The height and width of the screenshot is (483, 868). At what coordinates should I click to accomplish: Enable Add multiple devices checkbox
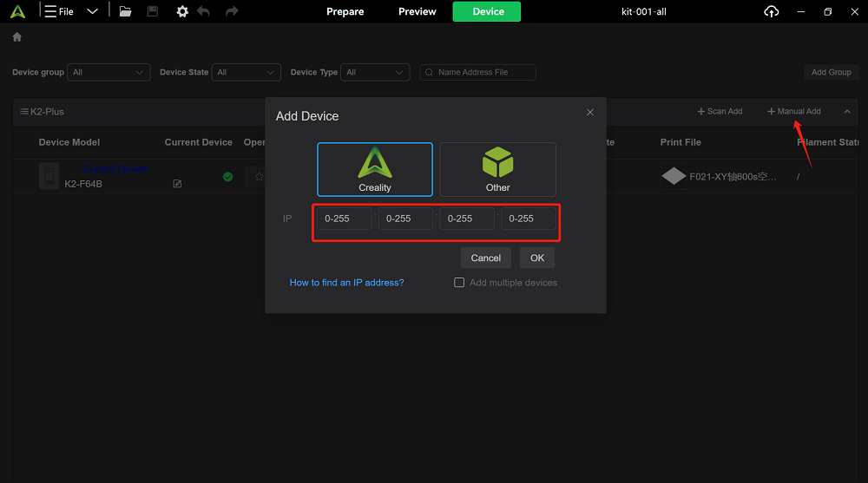pyautogui.click(x=459, y=282)
